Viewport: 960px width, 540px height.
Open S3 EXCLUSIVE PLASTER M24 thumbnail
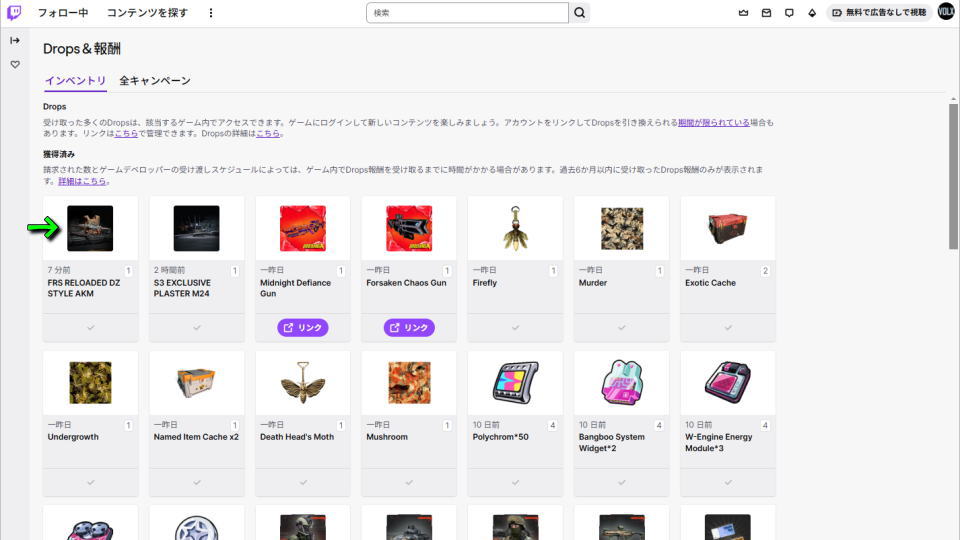[196, 228]
